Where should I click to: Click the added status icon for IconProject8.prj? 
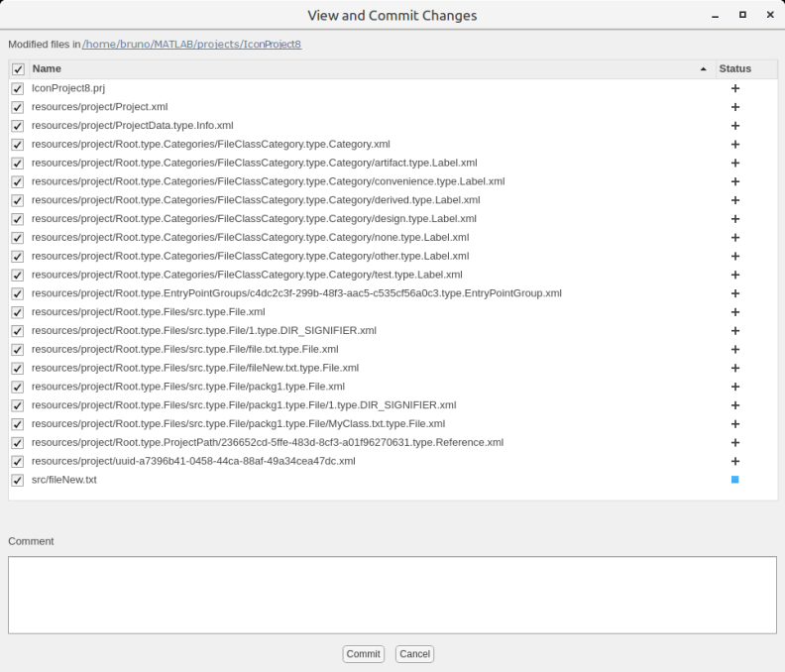coord(734,88)
